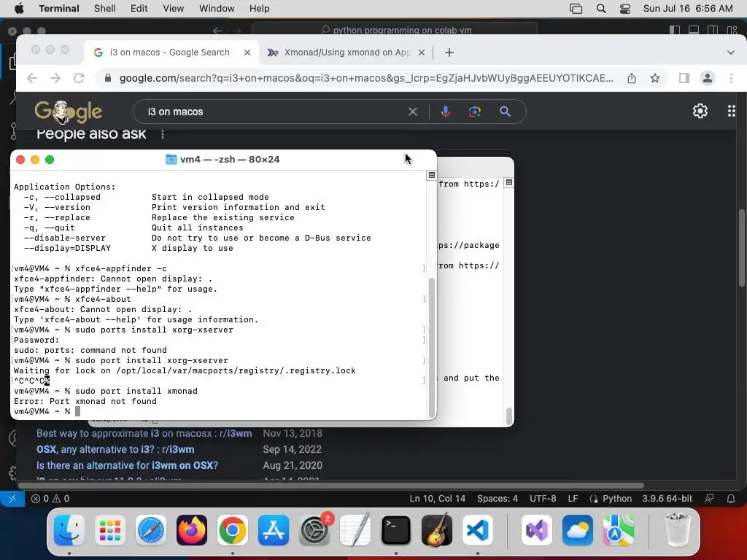Share this page from Chrome toolbar
The height and width of the screenshot is (560, 747).
click(631, 78)
